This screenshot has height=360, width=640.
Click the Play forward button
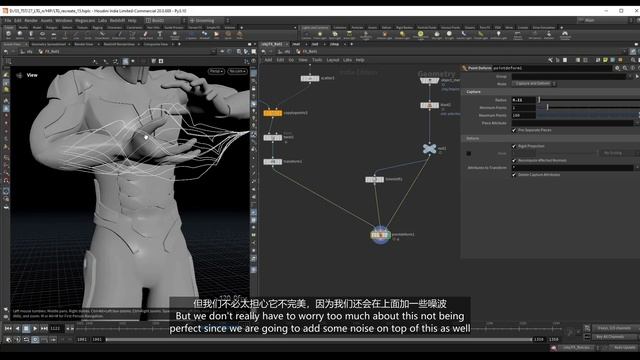(x=35, y=328)
